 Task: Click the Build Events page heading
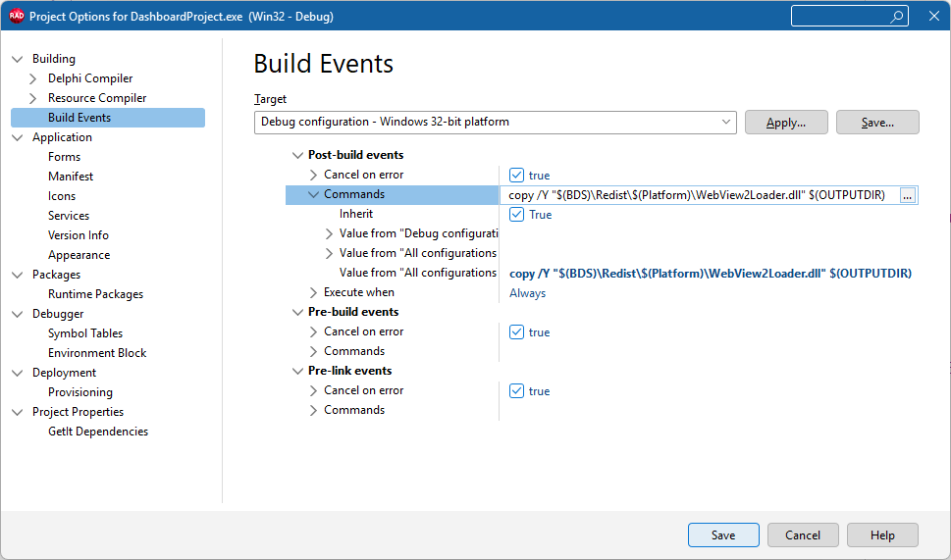click(323, 64)
